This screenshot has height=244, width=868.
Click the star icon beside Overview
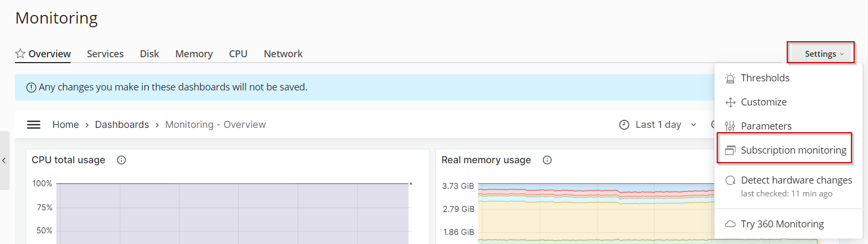click(20, 54)
